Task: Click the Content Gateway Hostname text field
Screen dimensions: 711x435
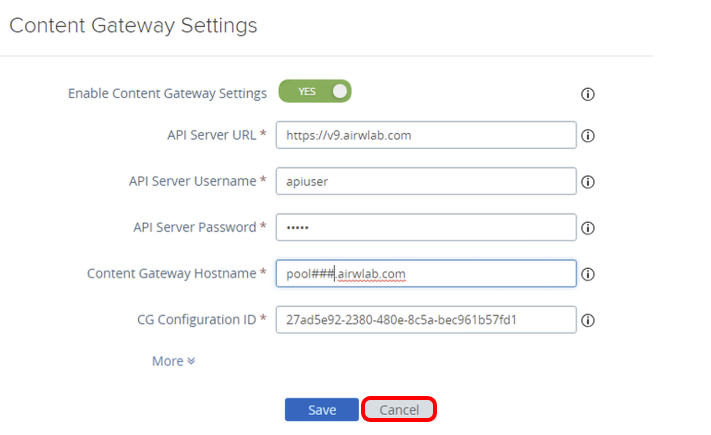Action: (426, 273)
